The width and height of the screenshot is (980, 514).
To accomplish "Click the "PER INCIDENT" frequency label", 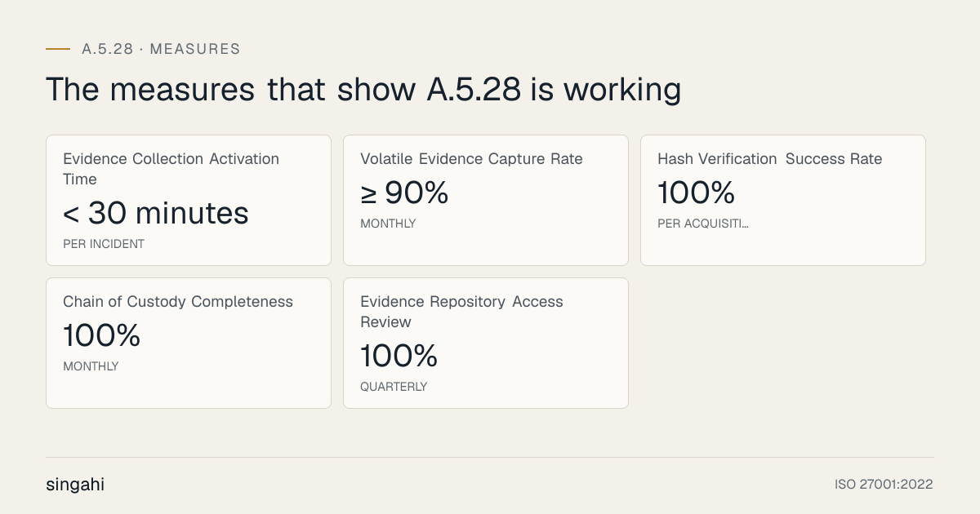I will (104, 244).
